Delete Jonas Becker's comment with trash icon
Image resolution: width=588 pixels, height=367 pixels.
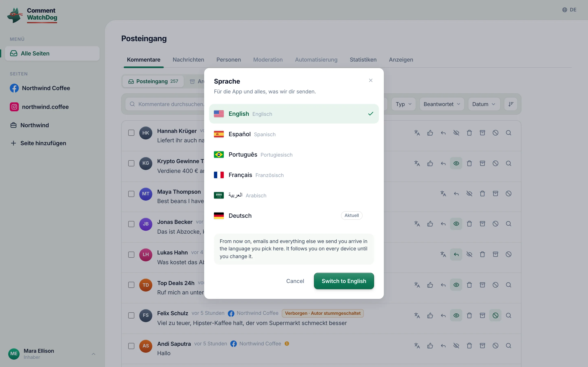tap(469, 224)
